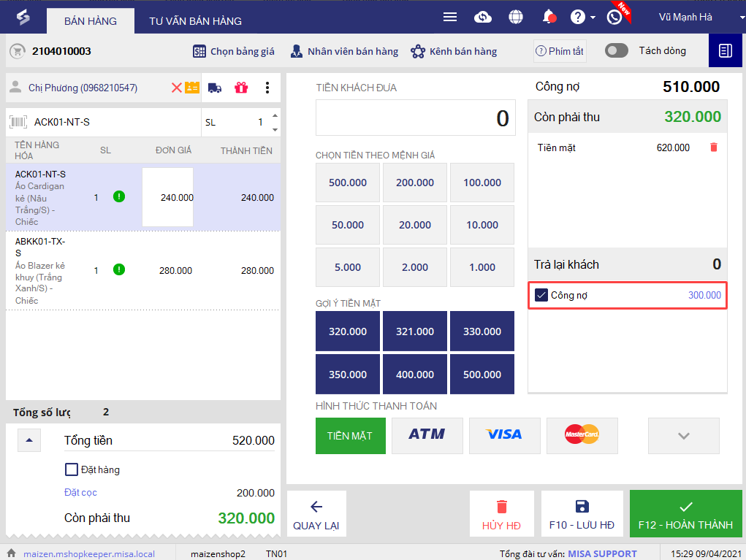Image resolution: width=746 pixels, height=560 pixels.
Task: Open the gift promotion icon
Action: point(241,88)
